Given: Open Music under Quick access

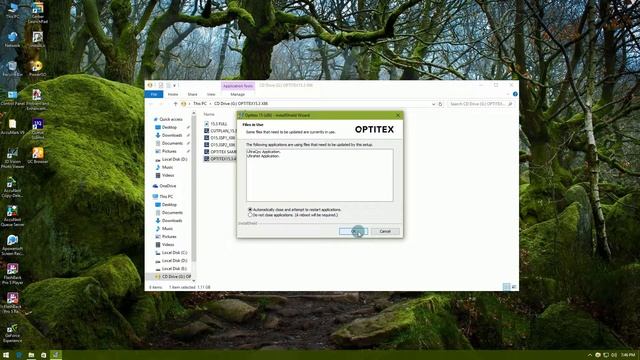Looking at the screenshot, I should [167, 167].
